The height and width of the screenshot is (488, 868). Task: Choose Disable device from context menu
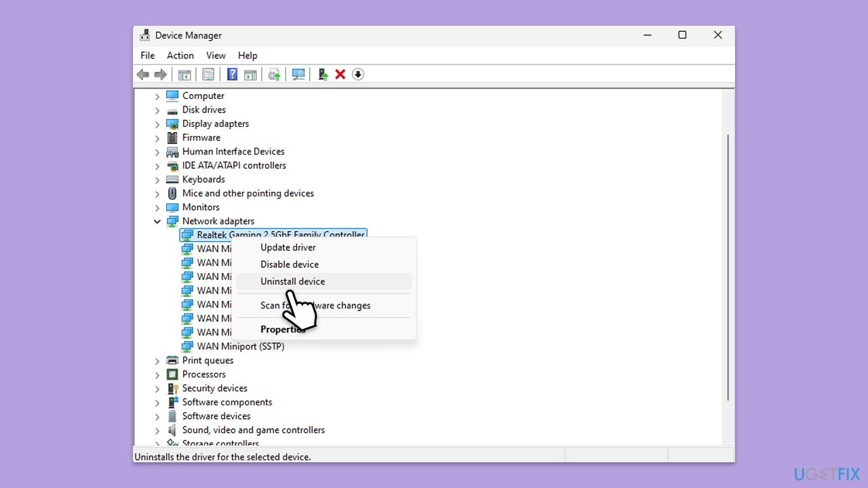pos(324,264)
